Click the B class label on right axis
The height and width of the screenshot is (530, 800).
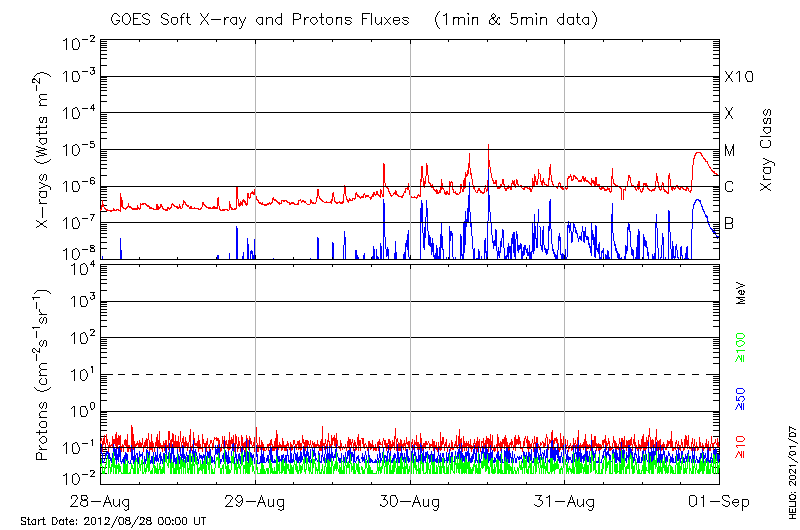(730, 223)
